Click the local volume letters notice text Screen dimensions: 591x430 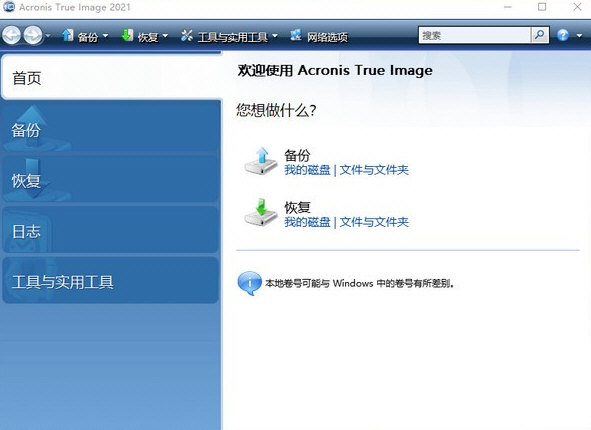click(x=360, y=283)
